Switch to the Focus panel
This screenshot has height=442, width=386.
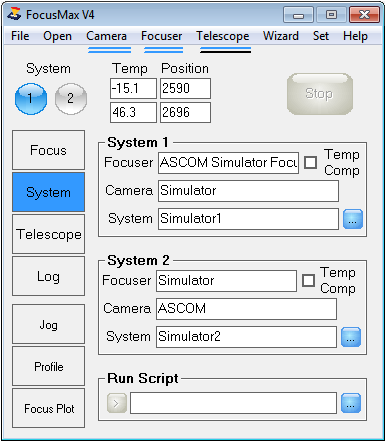pos(48,150)
